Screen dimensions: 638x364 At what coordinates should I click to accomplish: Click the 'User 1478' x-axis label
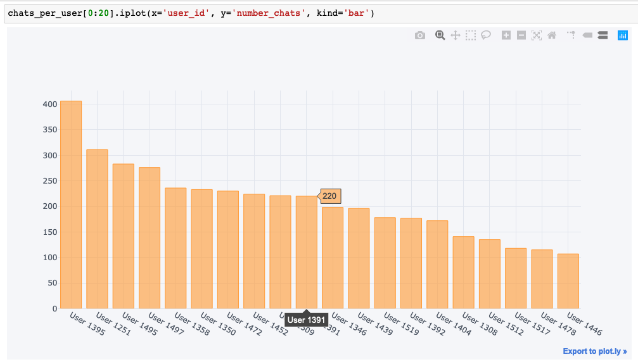558,323
